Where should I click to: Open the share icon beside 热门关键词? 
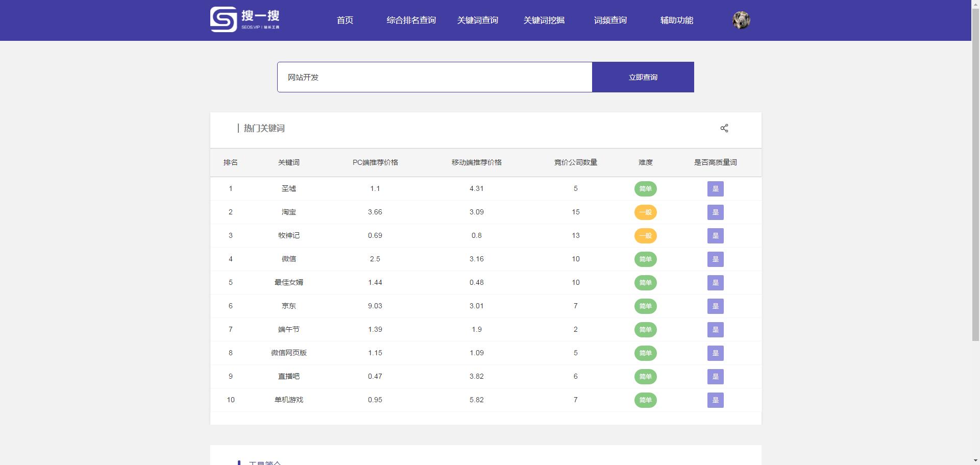click(x=724, y=128)
